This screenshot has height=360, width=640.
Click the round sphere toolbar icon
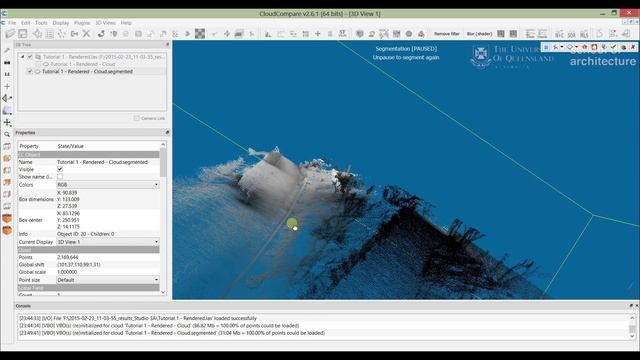[x=409, y=34]
